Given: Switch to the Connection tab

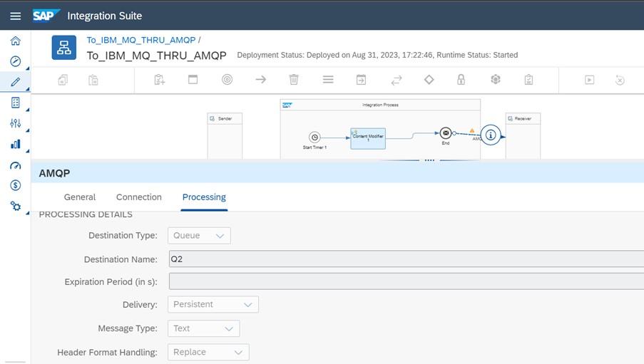Looking at the screenshot, I should click(139, 197).
